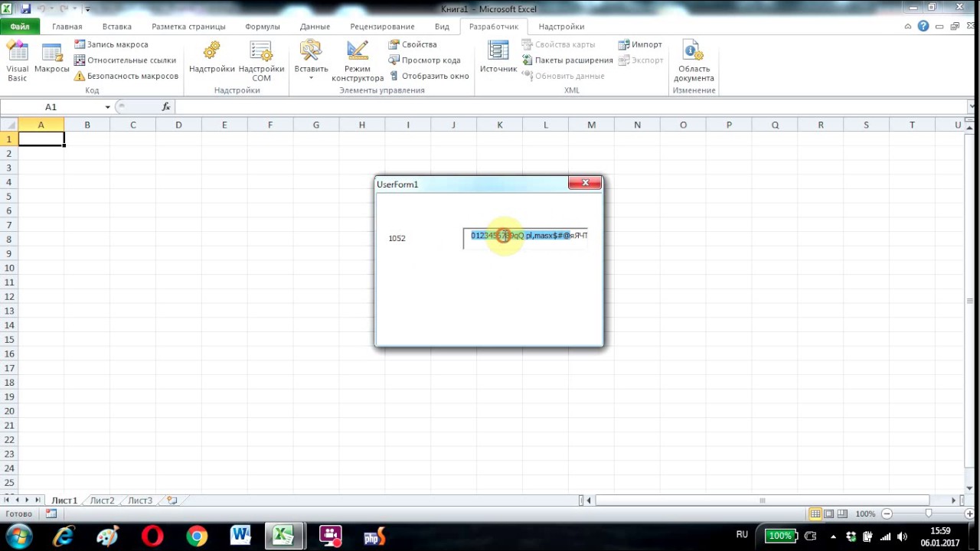The height and width of the screenshot is (551, 980).
Task: Click the zoom slider handle
Action: click(929, 514)
